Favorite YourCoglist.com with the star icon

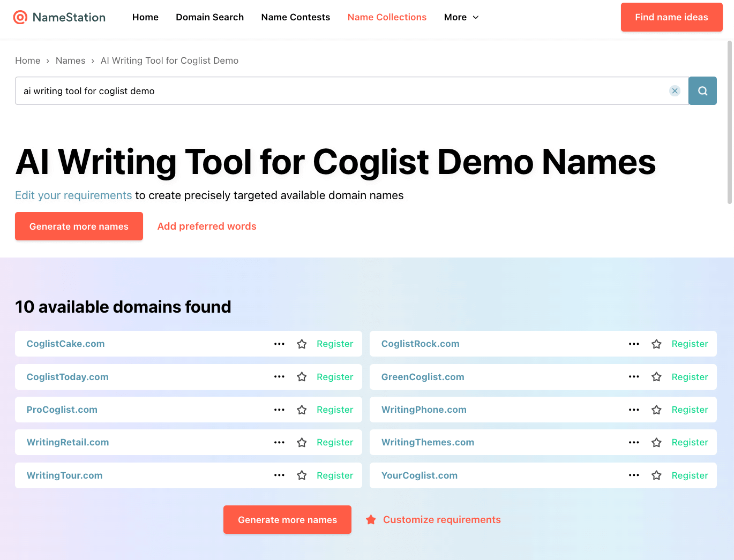point(656,475)
